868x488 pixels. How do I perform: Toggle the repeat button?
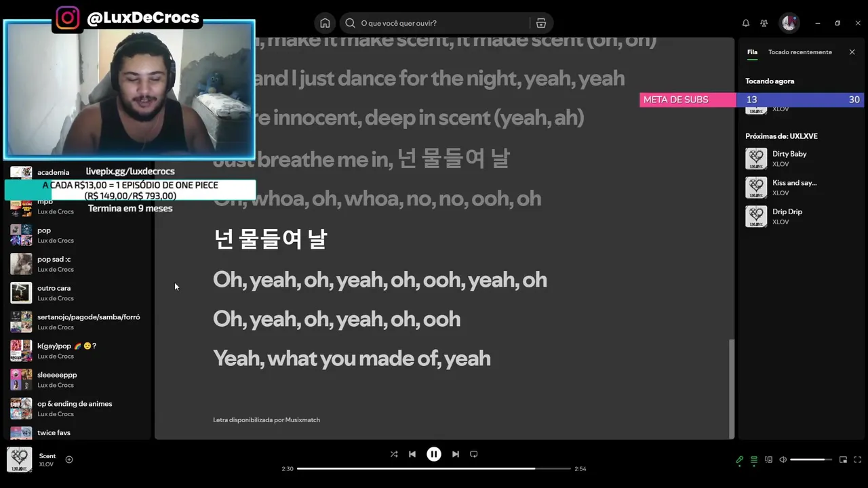point(474,454)
